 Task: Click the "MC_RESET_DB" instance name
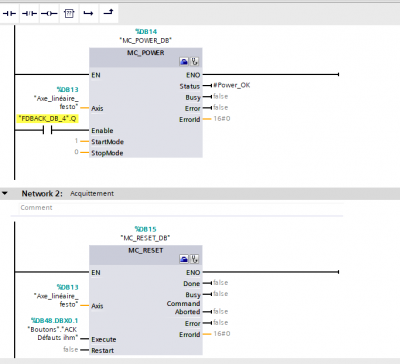click(145, 238)
